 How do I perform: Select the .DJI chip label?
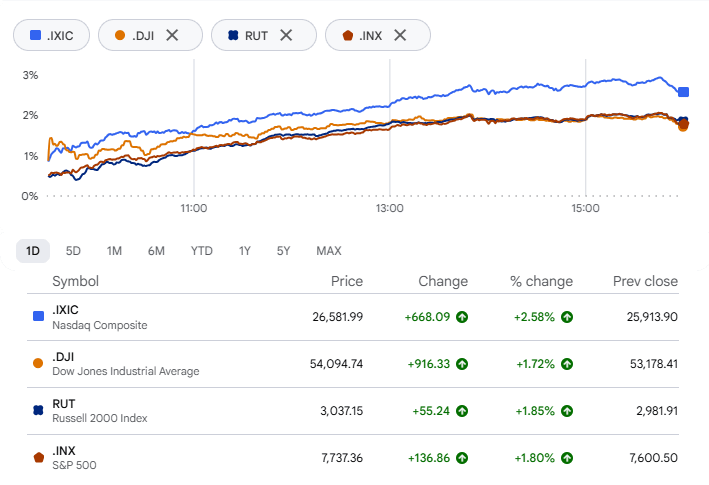(x=143, y=36)
